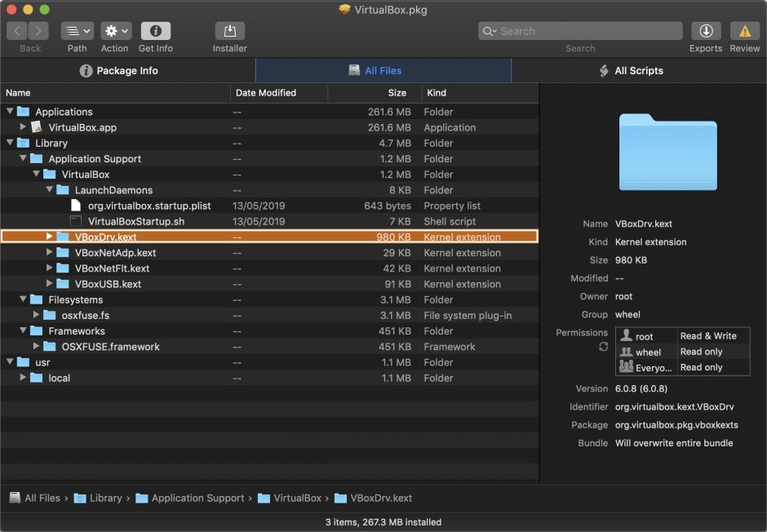767x532 pixels.
Task: Click into the Search field
Action: point(579,30)
